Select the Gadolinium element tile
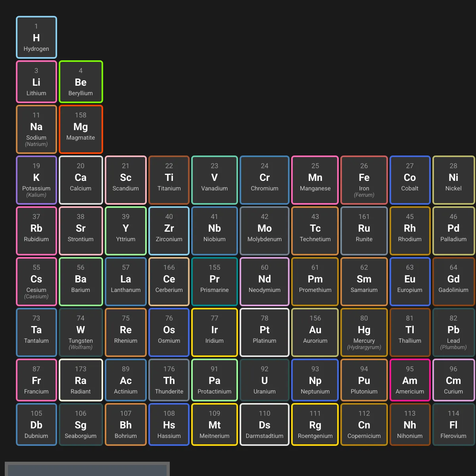Image resolution: width=476 pixels, height=476 pixels. 453,282
